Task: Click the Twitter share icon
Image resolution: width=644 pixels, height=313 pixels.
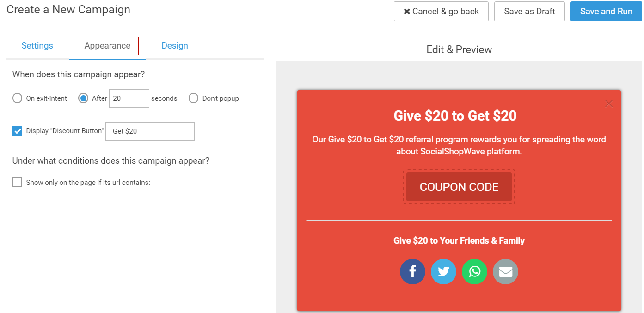Action: point(443,271)
